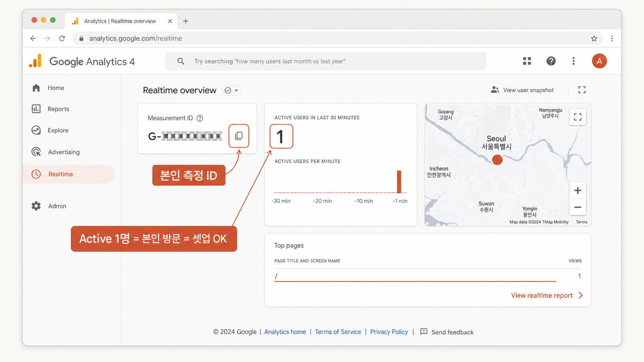Viewport: 644px width, 362px height.
Task: Click the Incheon label on the map
Action: pyautogui.click(x=439, y=172)
